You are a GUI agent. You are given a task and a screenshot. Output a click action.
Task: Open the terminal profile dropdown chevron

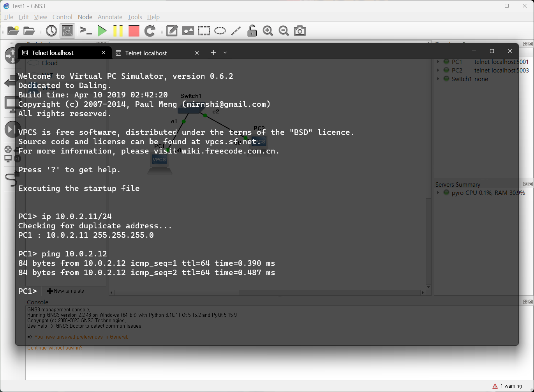[x=225, y=53]
